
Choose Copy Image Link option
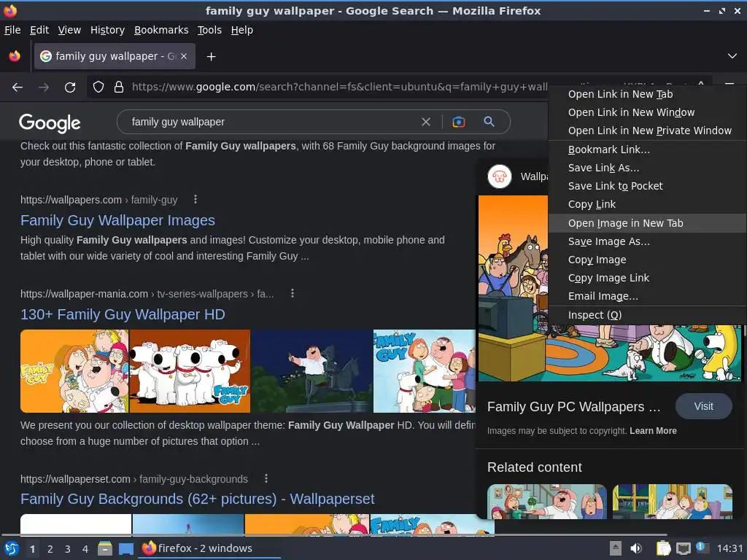pyautogui.click(x=647, y=278)
